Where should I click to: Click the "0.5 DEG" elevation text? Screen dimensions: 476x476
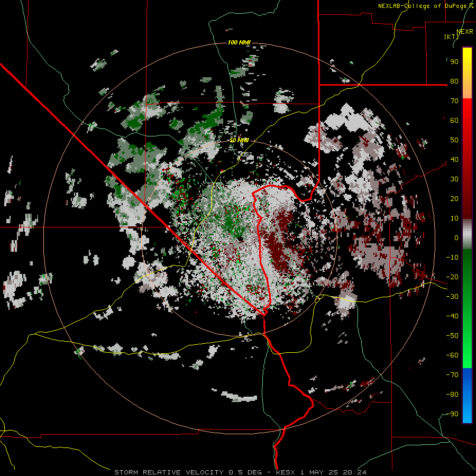[244, 472]
